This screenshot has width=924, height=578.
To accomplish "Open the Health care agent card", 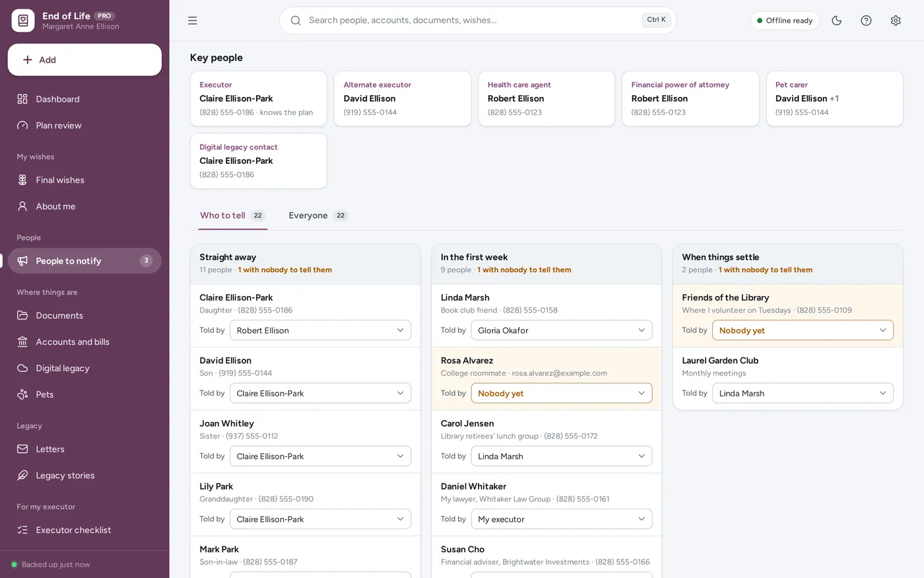I will tap(546, 98).
